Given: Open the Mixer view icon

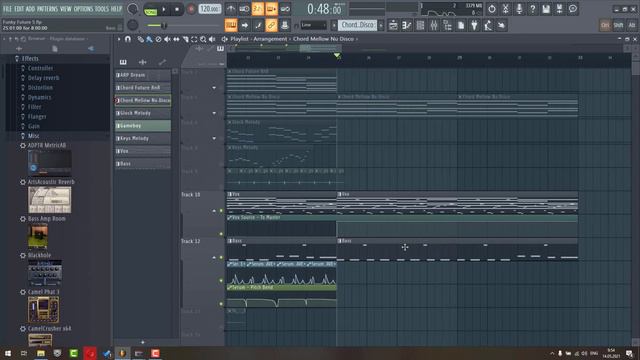Looking at the screenshot, I should (434, 25).
